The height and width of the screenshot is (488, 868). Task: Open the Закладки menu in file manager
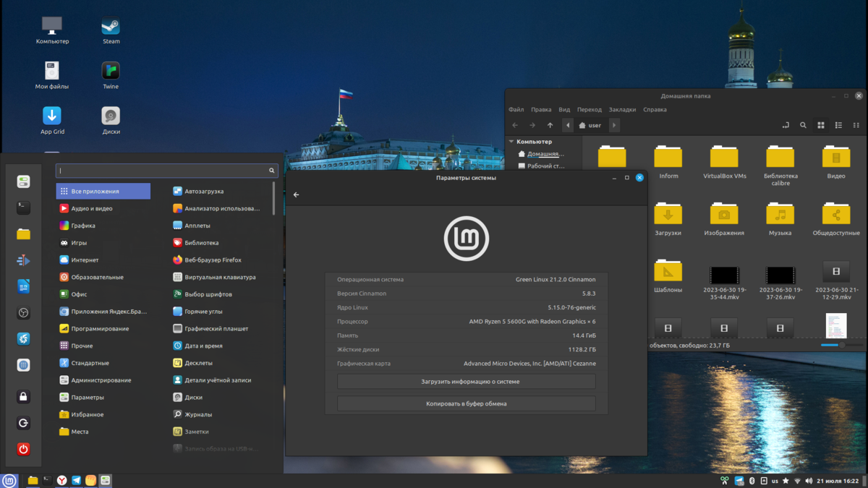pos(622,110)
